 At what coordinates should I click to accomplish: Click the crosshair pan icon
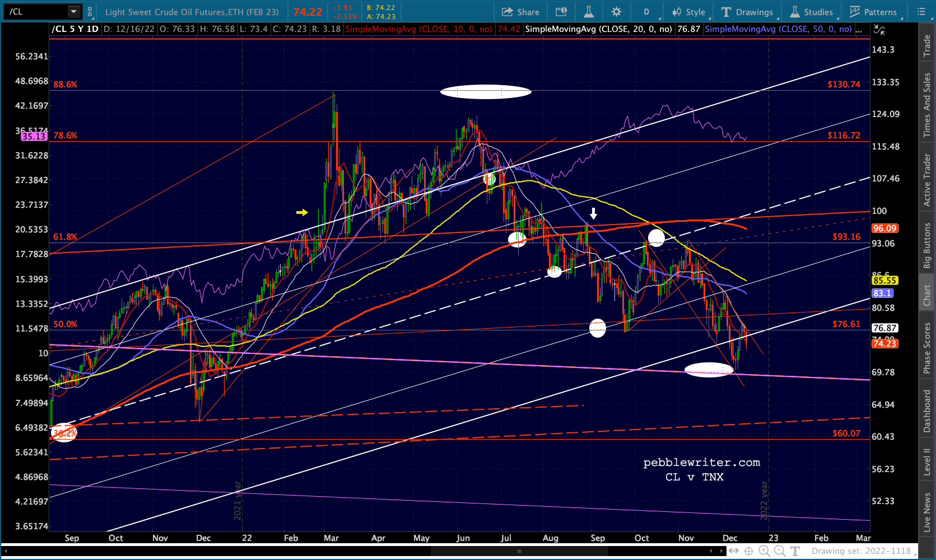coord(749,552)
